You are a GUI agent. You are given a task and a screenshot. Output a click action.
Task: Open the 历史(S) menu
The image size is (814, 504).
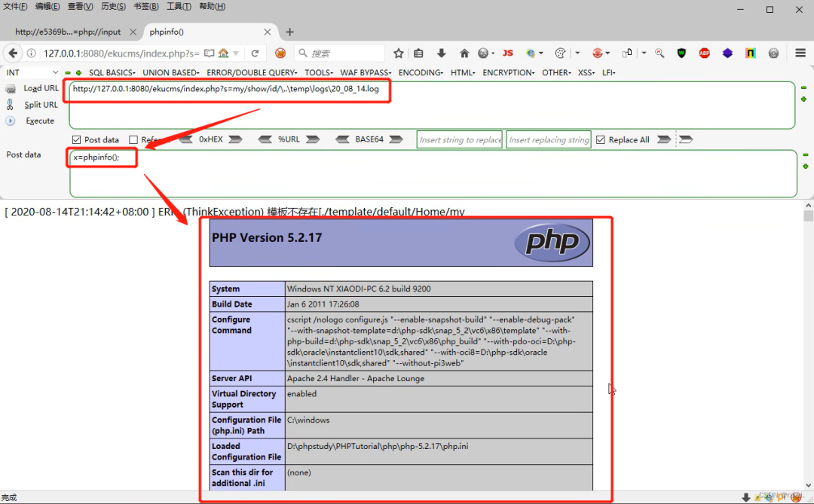[x=113, y=7]
